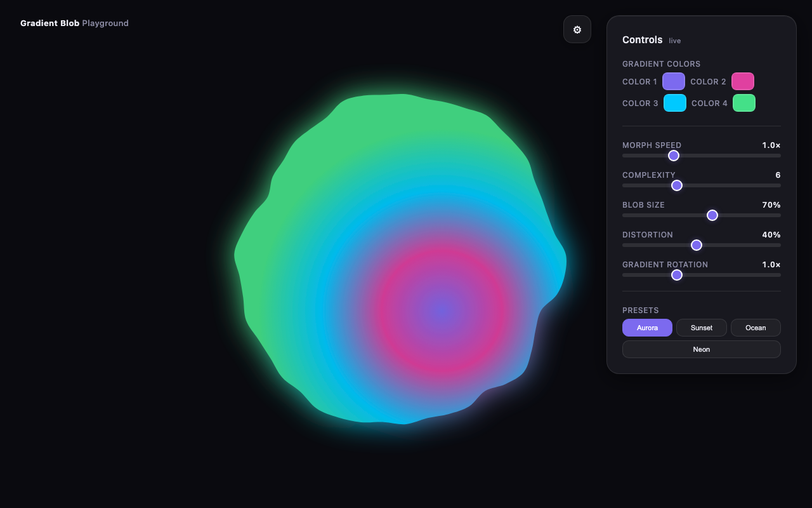The width and height of the screenshot is (812, 508).
Task: Click the animated gradient blob
Action: (400, 259)
